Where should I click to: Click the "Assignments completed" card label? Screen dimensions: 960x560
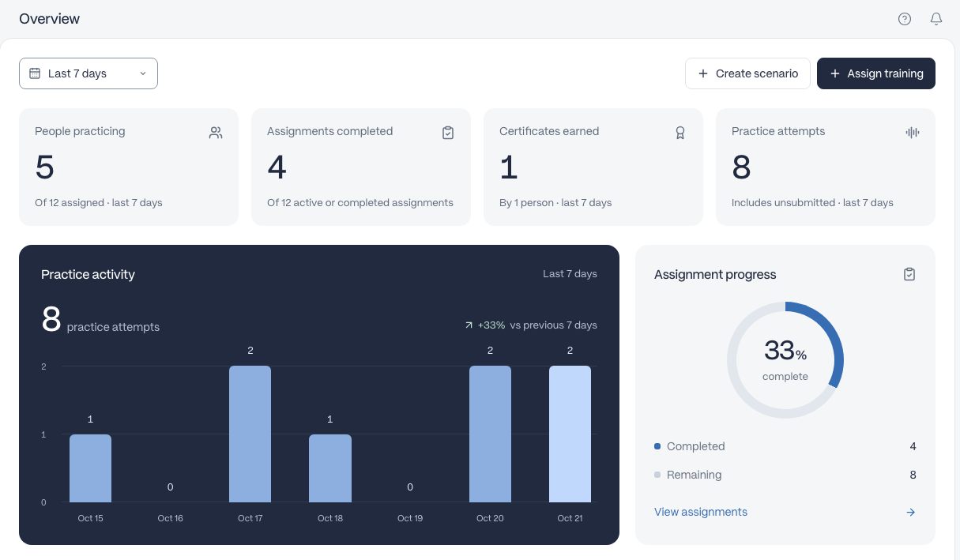(x=329, y=132)
